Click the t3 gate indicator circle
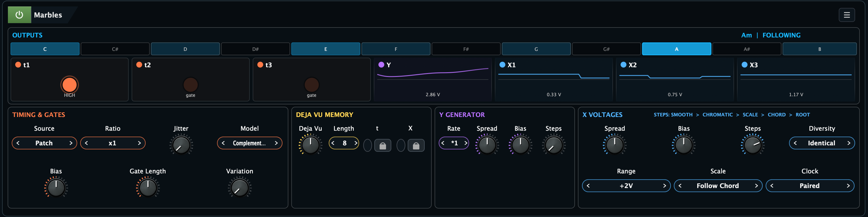This screenshot has width=868, height=217. [311, 85]
